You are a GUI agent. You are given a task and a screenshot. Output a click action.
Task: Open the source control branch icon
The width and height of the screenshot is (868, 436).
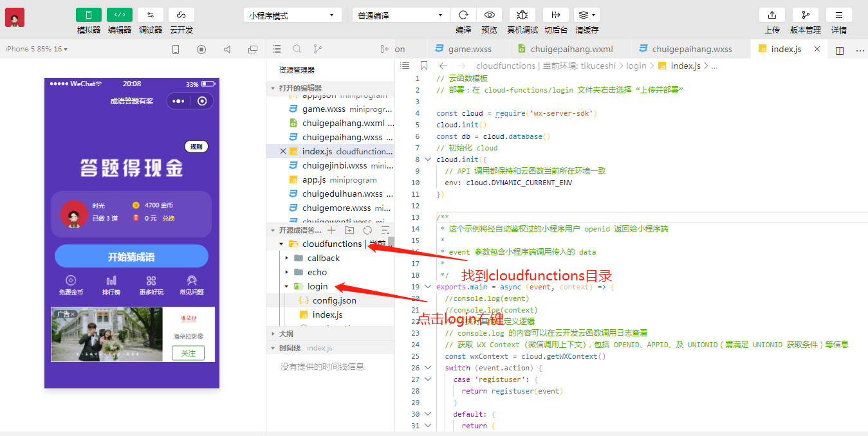tap(317, 49)
